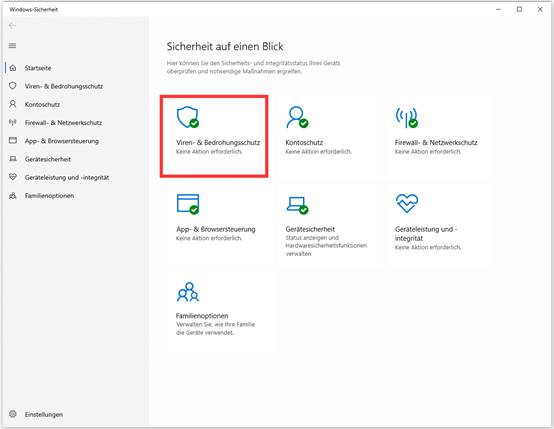Select Geräteleistung und -integrität sidebar item

pos(67,177)
